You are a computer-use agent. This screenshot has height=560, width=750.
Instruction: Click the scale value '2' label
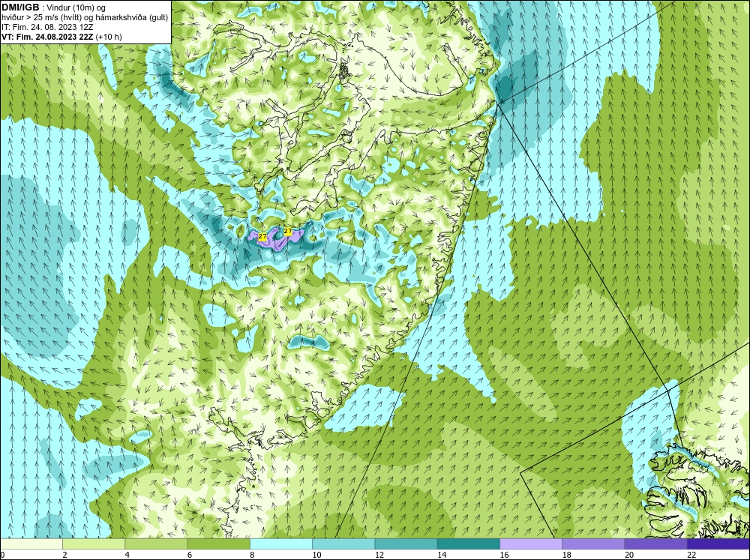64,555
